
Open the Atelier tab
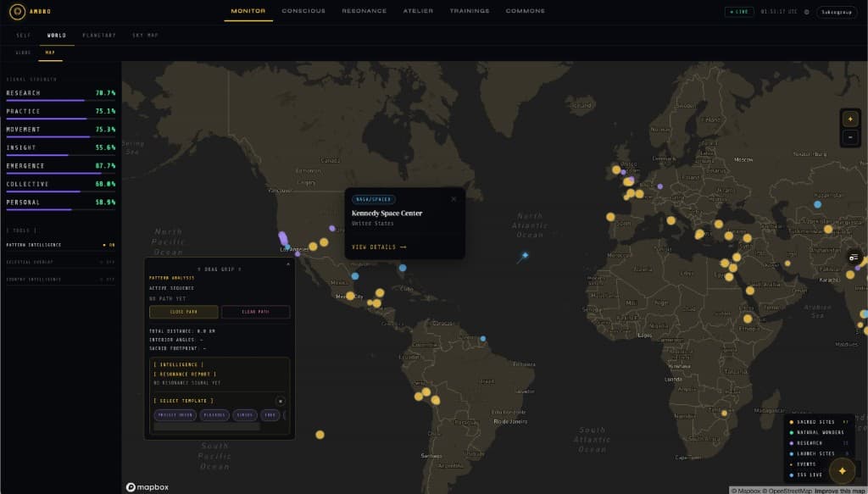pos(418,11)
